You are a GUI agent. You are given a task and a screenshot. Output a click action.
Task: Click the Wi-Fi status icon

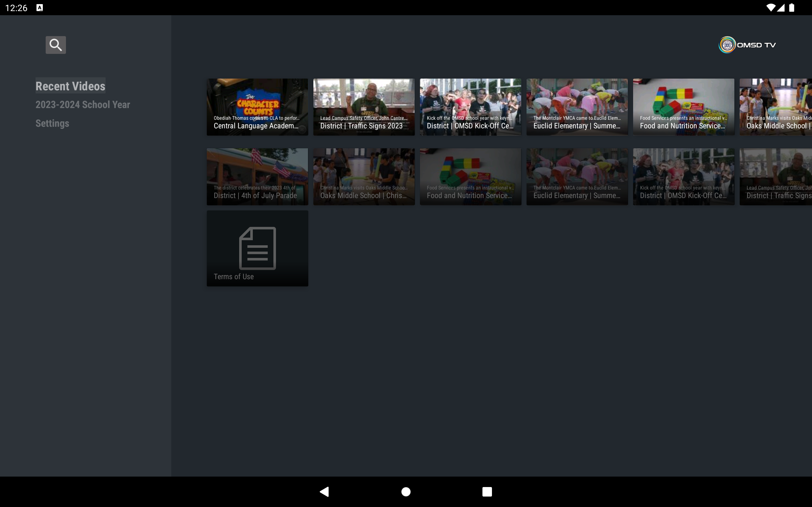click(772, 7)
